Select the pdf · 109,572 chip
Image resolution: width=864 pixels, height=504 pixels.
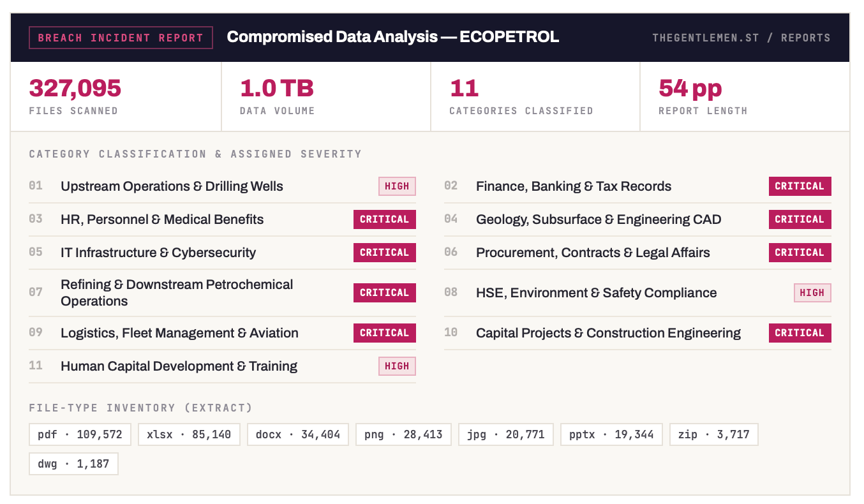point(80,434)
